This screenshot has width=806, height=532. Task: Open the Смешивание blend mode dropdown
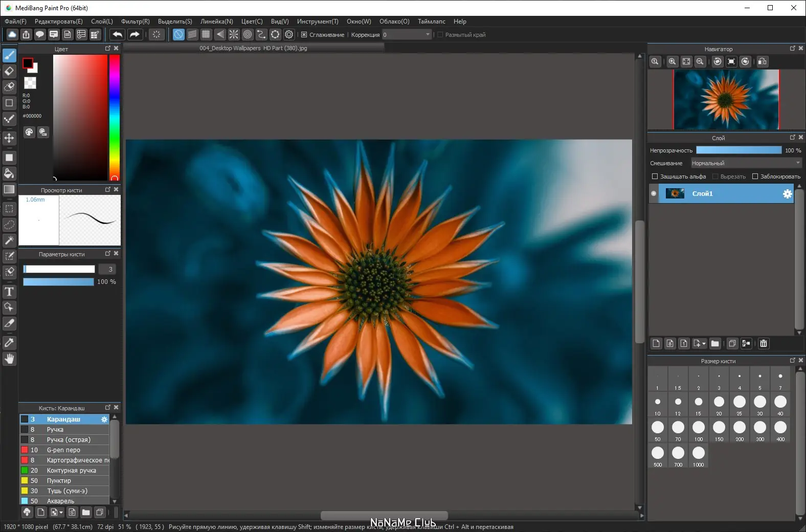tap(746, 163)
